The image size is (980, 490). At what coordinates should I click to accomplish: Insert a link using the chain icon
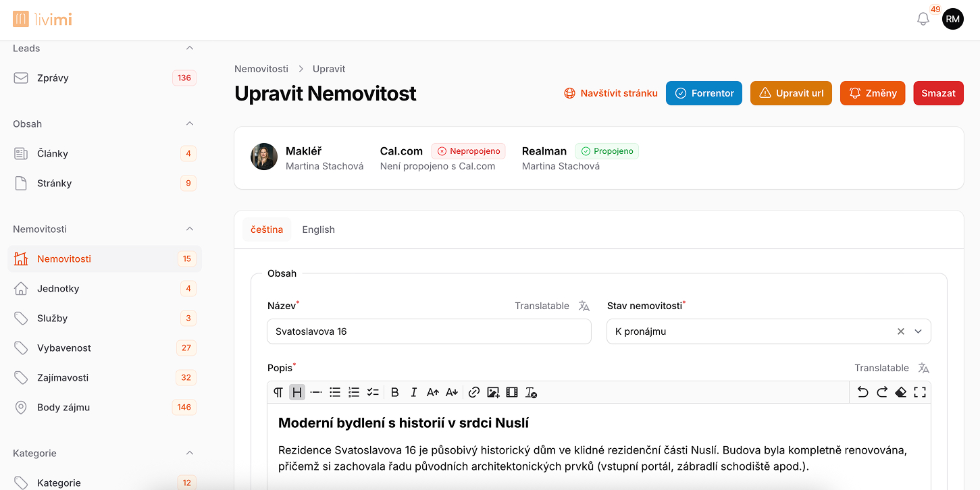click(x=474, y=392)
